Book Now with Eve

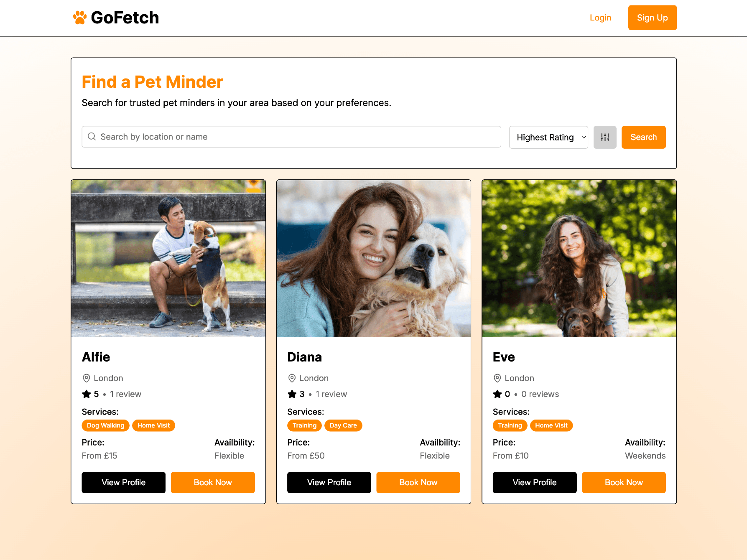624,482
